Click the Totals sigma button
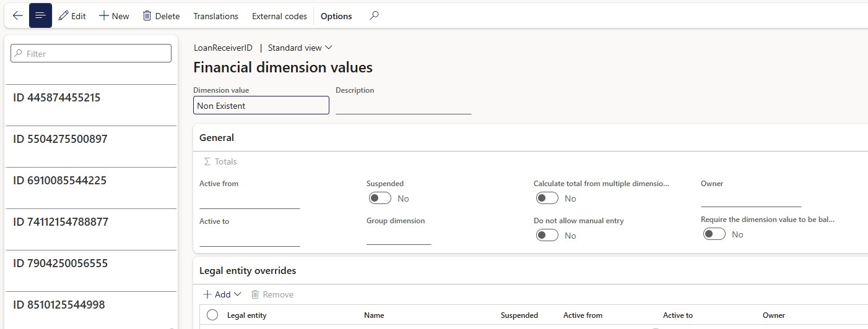This screenshot has width=868, height=329. [221, 161]
